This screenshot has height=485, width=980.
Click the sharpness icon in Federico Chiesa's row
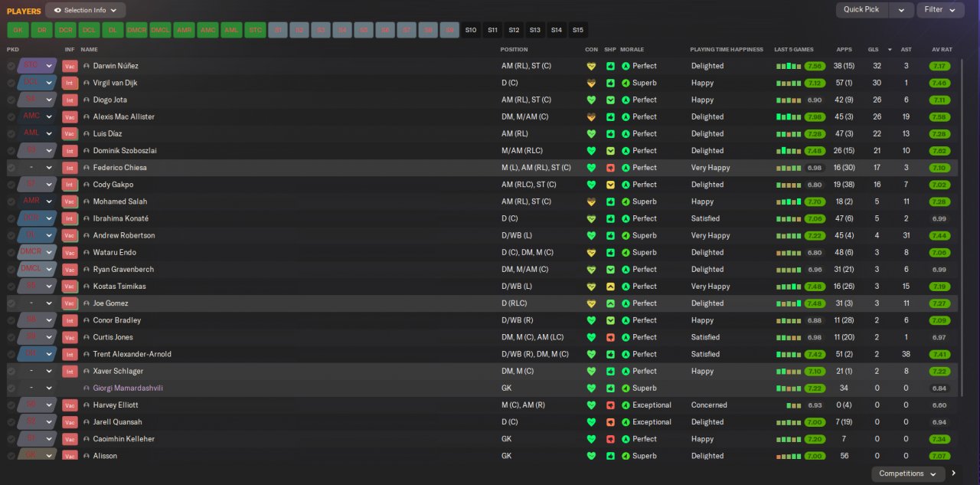point(610,168)
